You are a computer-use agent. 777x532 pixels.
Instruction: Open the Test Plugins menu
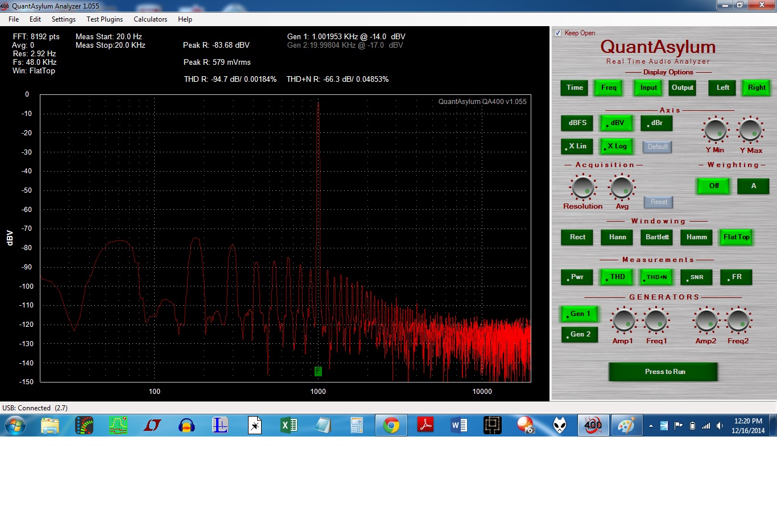pos(105,19)
